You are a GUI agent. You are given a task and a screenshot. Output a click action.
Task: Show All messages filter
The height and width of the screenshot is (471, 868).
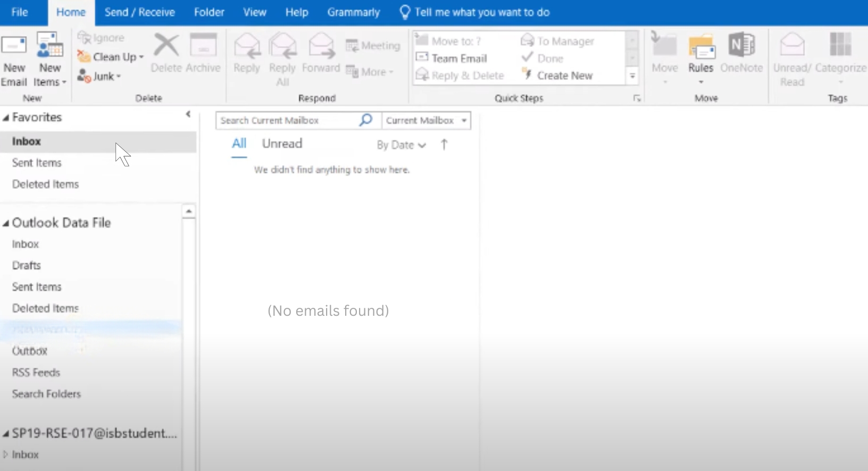(239, 144)
